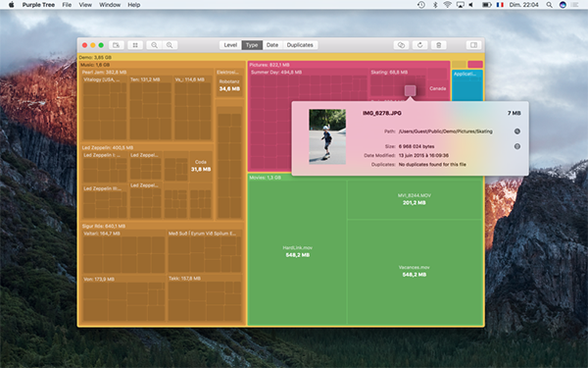Screen dimensions: 588x368
Task: Select the highlighted IMG_6278 tile in Skating
Action: point(410,90)
